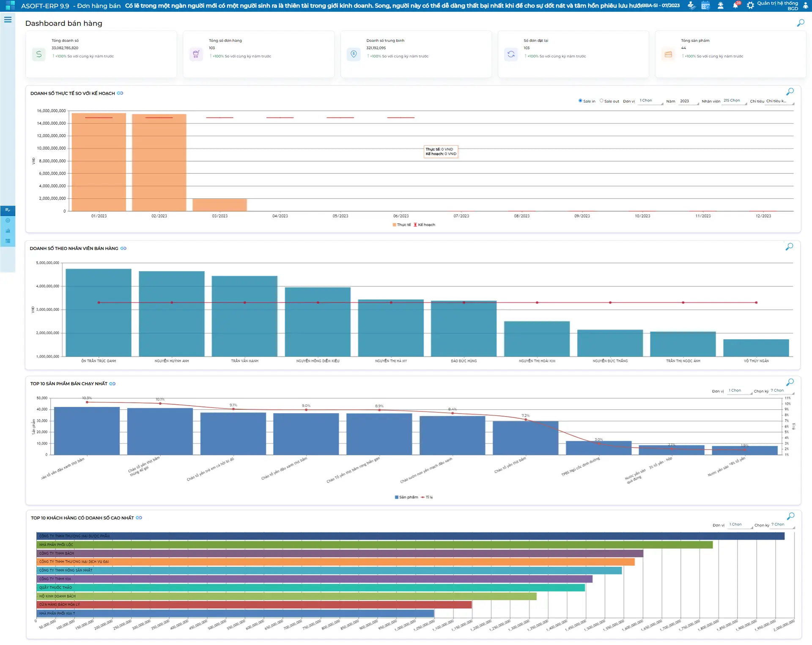Click the orange 01/2023 actual revenue bar
Viewport: 812px width, 645px height.
pyautogui.click(x=99, y=165)
